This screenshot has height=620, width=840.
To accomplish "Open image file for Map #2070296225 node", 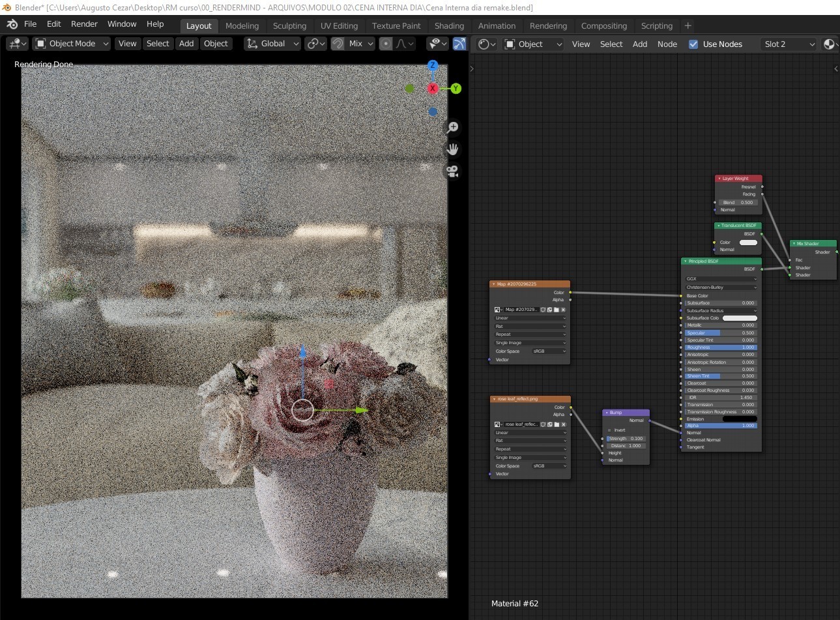I will click(557, 310).
